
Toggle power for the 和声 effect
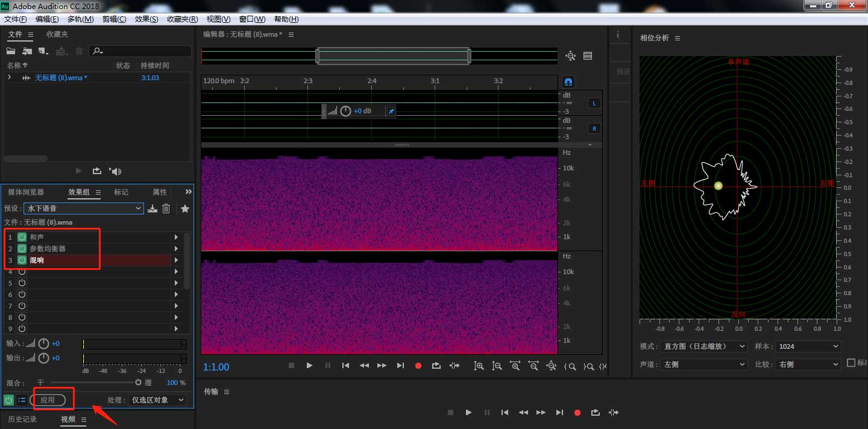(x=22, y=237)
